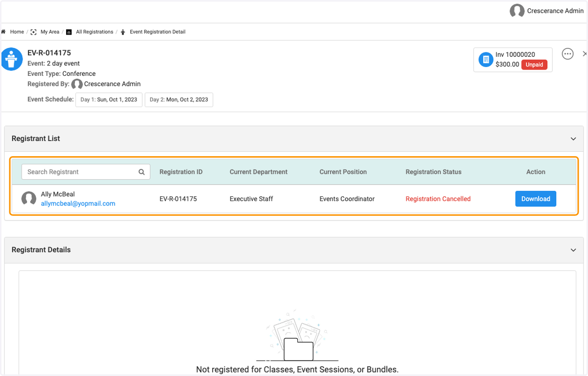Click the Event: 2 day event text

coord(54,64)
